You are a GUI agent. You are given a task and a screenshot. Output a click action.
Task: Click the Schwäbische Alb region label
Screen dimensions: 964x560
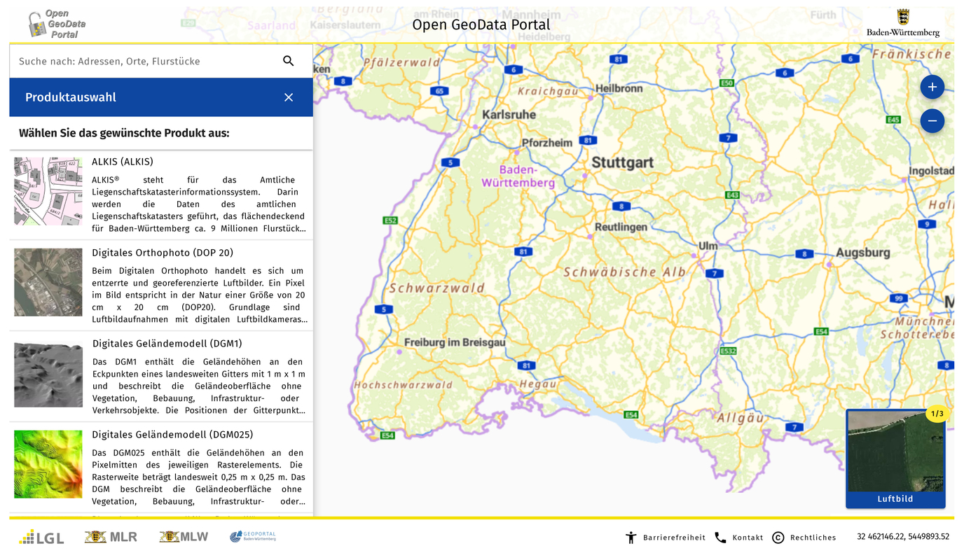[x=625, y=272]
